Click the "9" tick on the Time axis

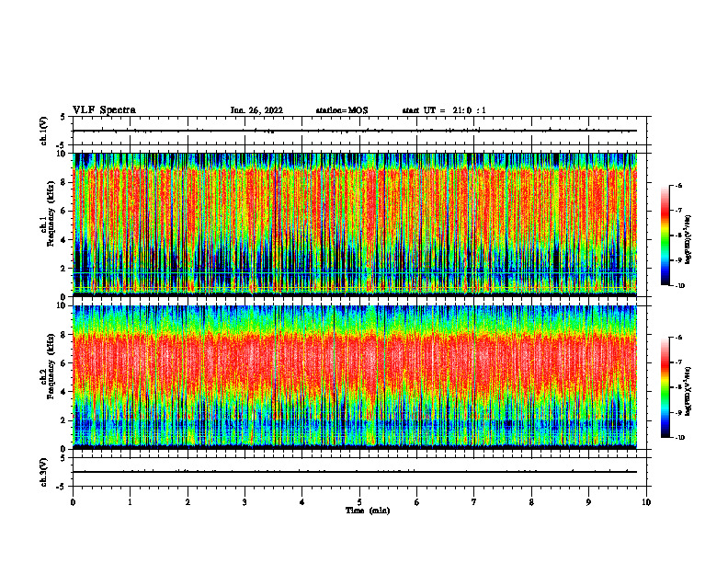pyautogui.click(x=588, y=502)
